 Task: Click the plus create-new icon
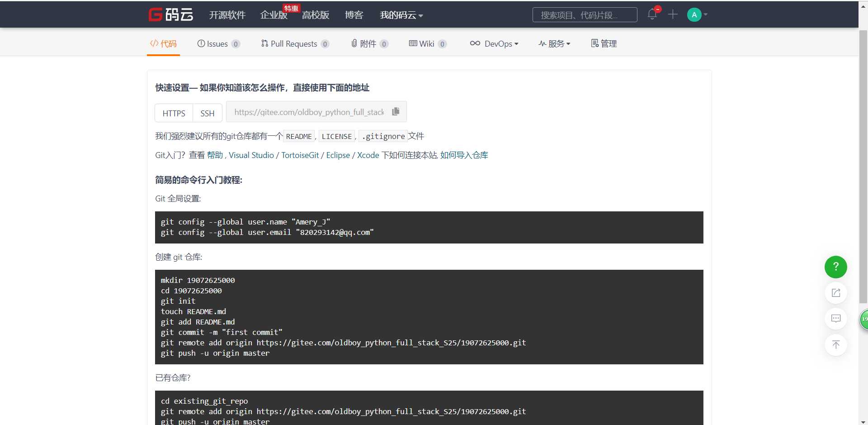tap(673, 14)
